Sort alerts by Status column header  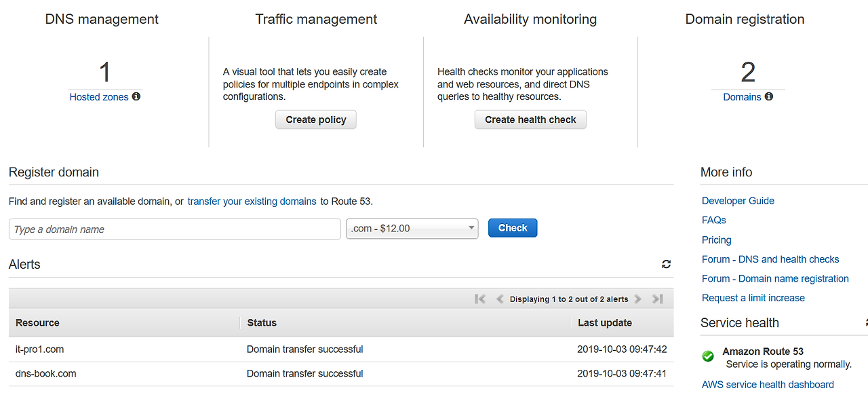click(x=262, y=323)
